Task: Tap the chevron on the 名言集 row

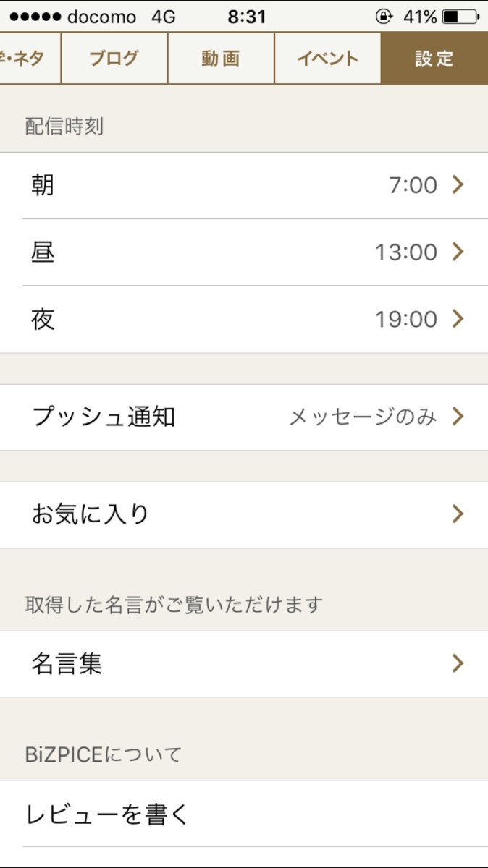Action: (457, 664)
